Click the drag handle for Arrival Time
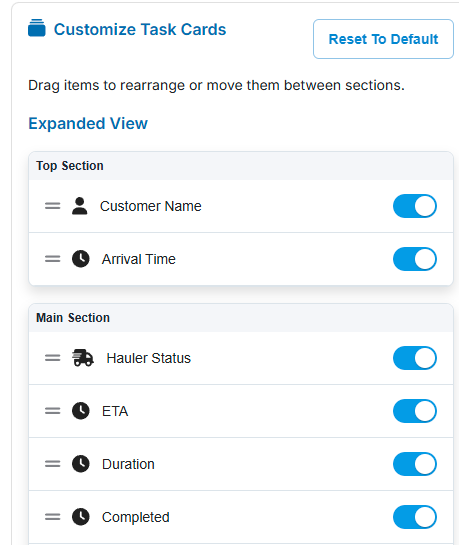459x545 pixels. coord(52,259)
